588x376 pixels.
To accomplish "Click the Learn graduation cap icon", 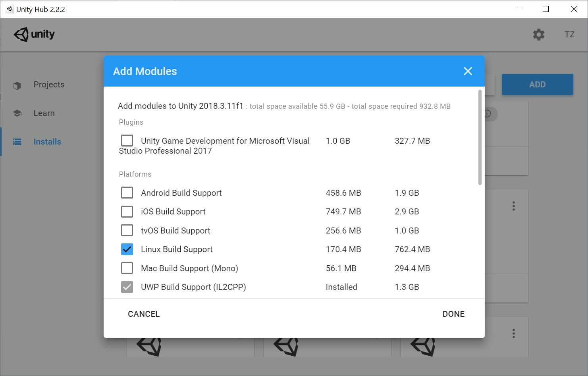I will click(x=17, y=114).
